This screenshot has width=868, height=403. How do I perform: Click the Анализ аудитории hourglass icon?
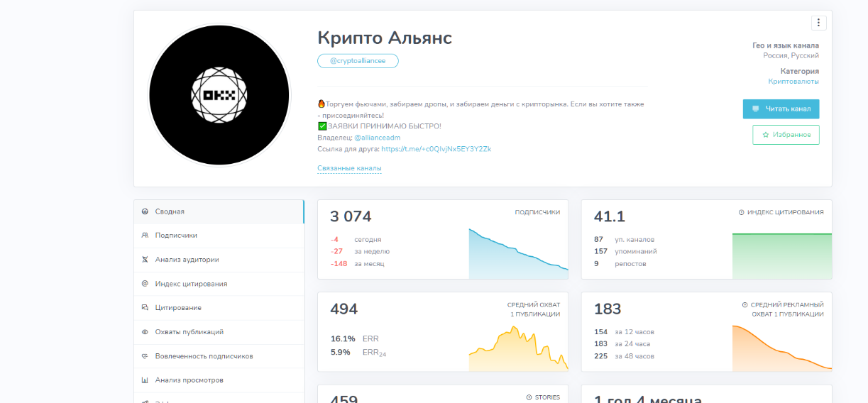(x=145, y=260)
